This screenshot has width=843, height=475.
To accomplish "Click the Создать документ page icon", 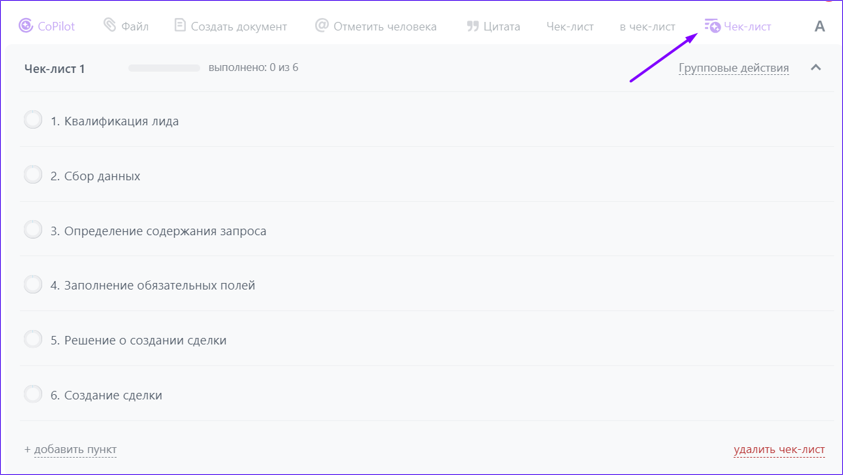I will pos(180,26).
